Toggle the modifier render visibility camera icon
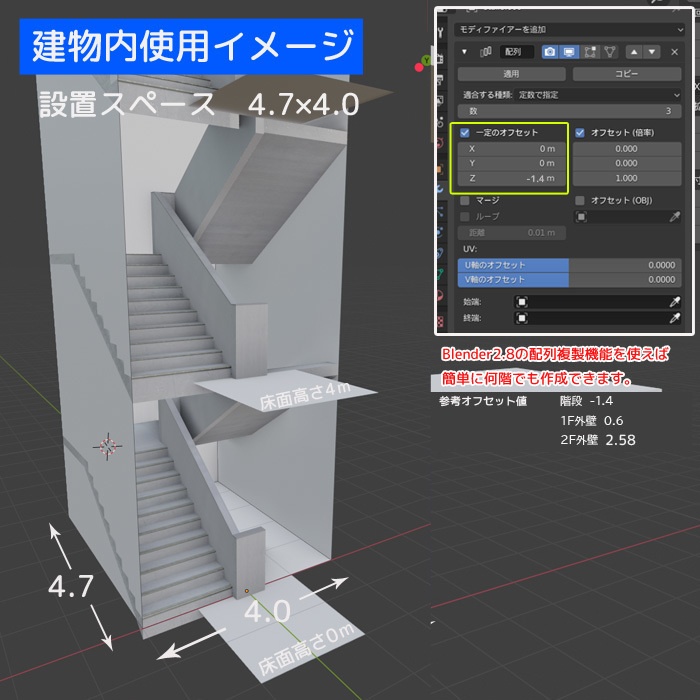This screenshot has height=700, width=700. (x=550, y=52)
